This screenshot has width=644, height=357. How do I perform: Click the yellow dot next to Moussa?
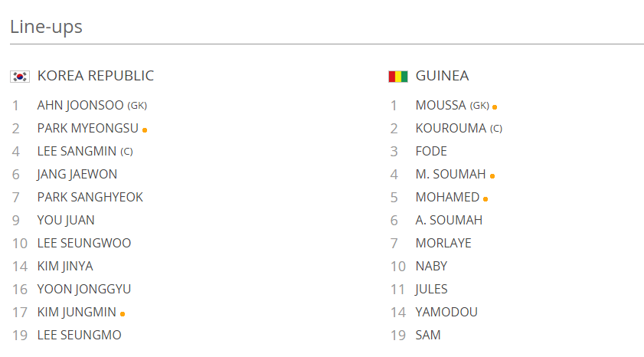[x=495, y=106]
